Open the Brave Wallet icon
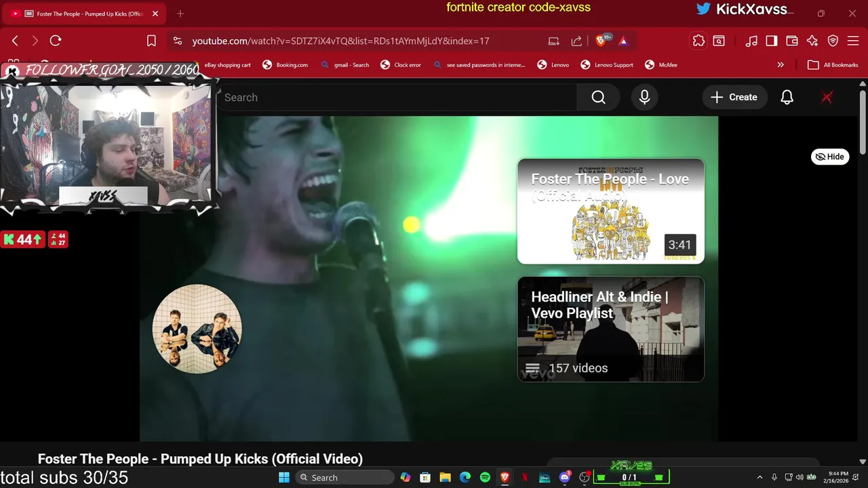Image resolution: width=868 pixels, height=488 pixels. tap(791, 41)
